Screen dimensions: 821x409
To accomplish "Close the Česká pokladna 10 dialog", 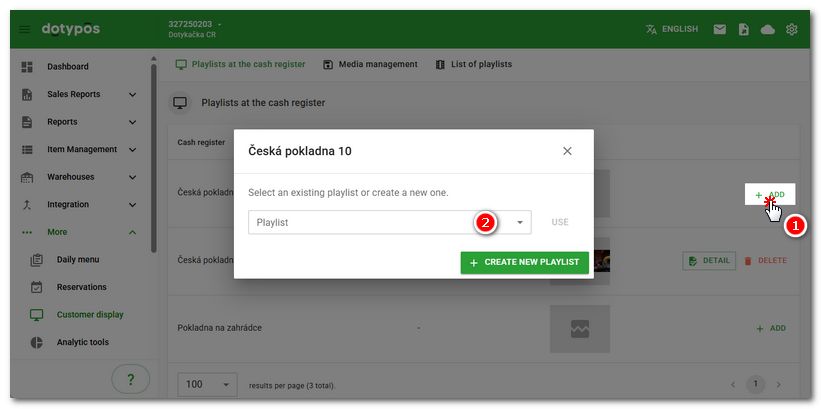I will [x=567, y=151].
